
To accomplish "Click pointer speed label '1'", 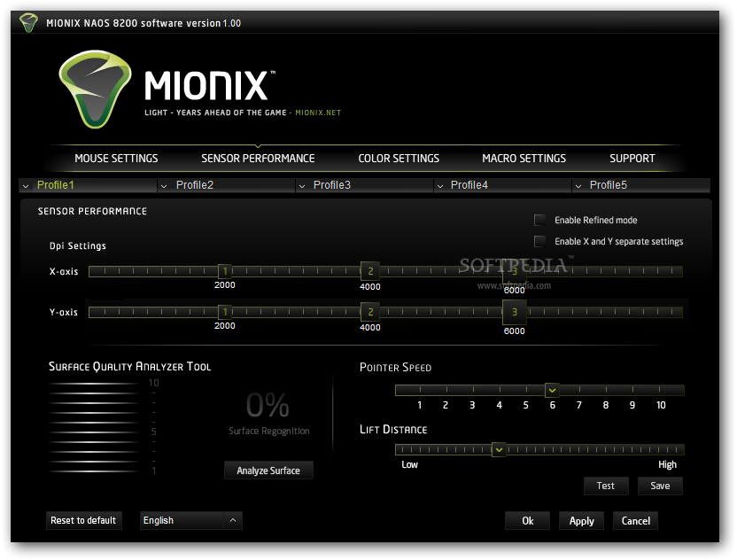I will (419, 405).
